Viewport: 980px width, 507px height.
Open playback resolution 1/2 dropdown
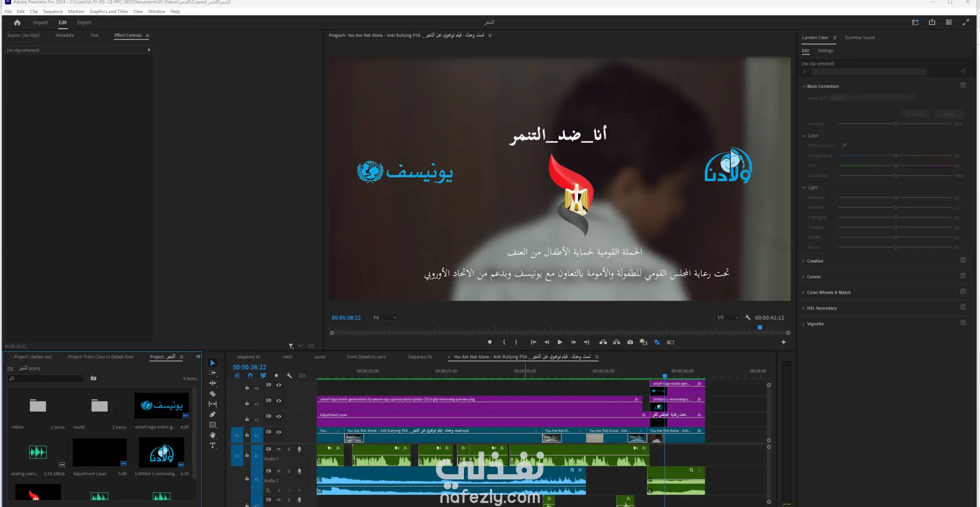point(728,318)
